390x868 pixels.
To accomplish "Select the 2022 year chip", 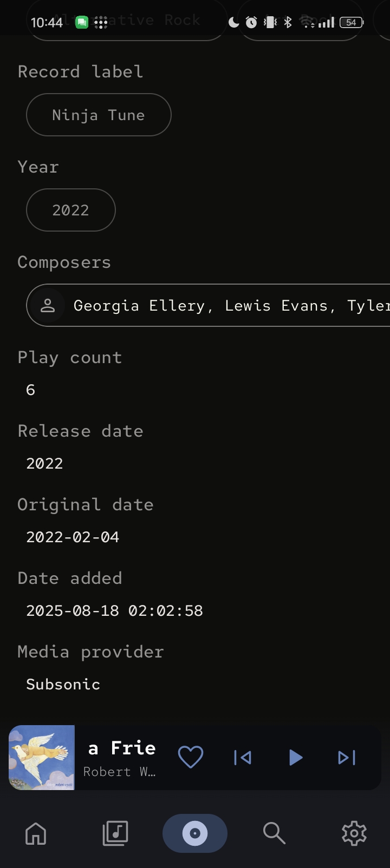I will tap(70, 210).
